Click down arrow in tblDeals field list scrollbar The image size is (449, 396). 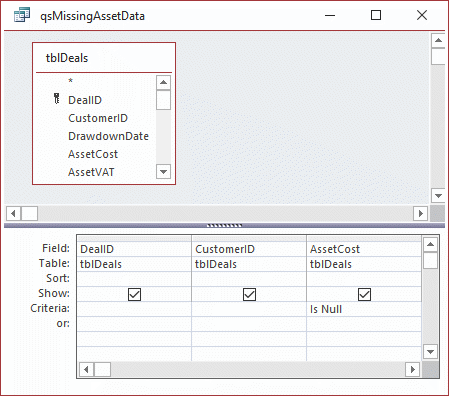163,172
